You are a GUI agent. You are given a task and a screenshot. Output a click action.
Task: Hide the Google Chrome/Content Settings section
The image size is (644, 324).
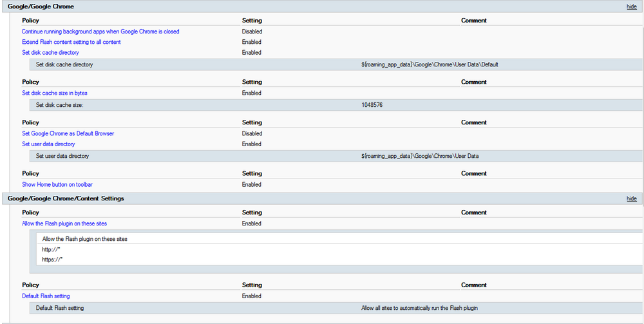coord(631,199)
